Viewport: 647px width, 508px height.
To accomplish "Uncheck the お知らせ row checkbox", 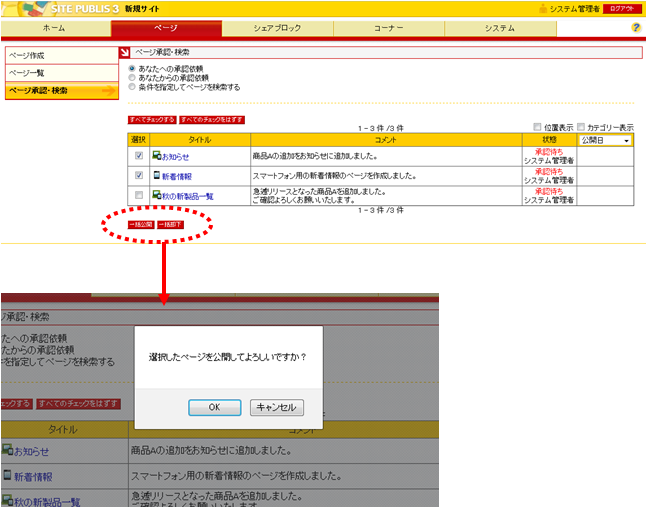I will tap(138, 156).
